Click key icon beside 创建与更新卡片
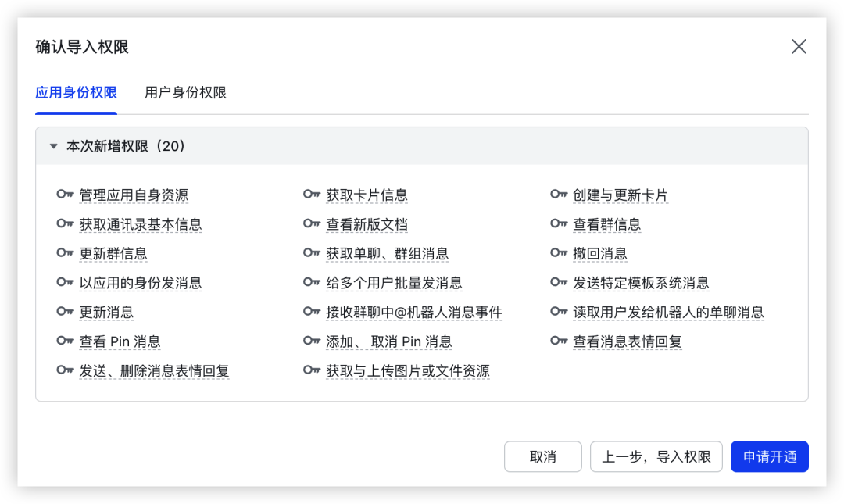844x504 pixels. [559, 195]
